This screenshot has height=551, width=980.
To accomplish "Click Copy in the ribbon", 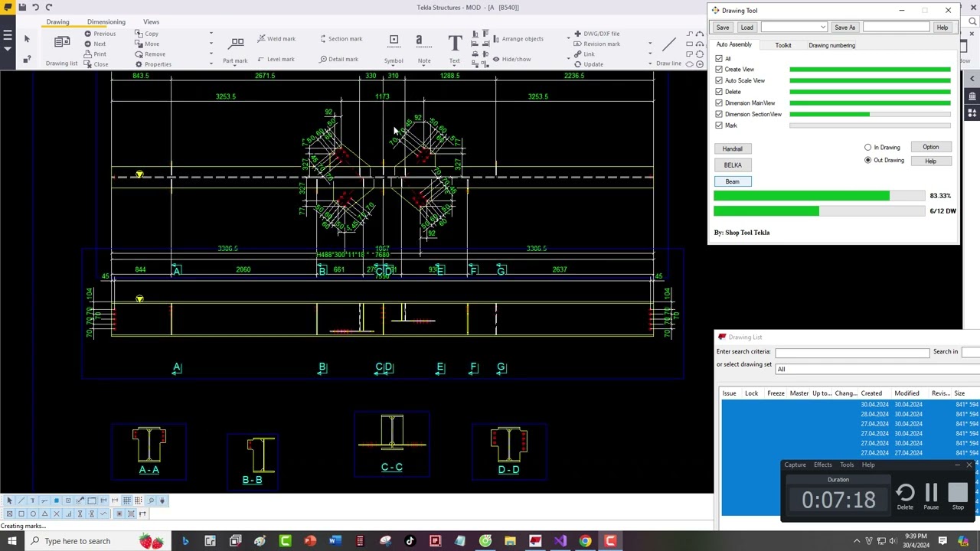I will (x=147, y=34).
